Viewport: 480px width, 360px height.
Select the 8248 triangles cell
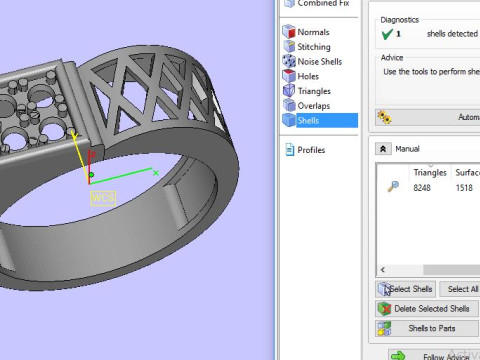pyautogui.click(x=422, y=188)
